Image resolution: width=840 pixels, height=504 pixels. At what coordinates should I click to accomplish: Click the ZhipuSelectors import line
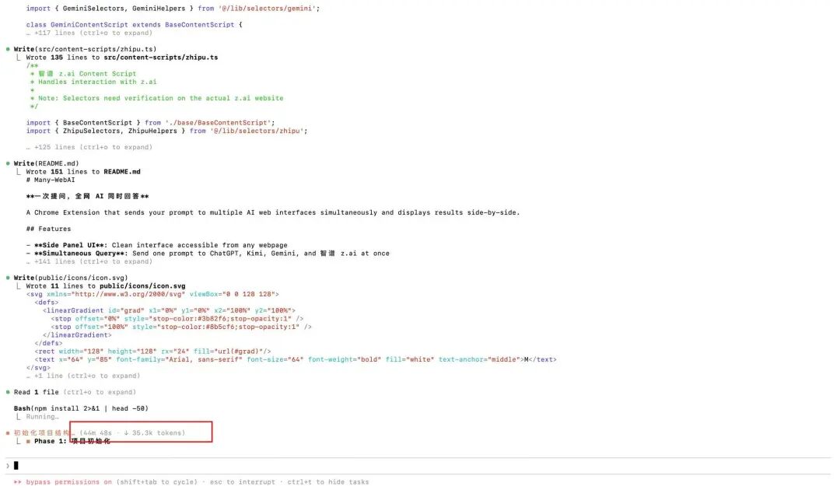[x=167, y=131]
